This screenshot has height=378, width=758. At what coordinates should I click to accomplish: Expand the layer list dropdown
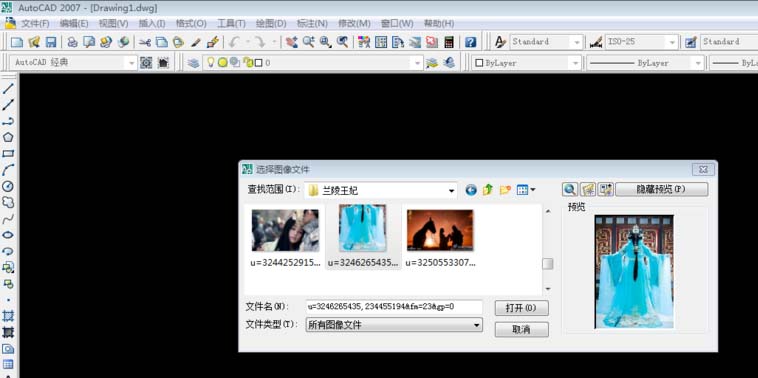pyautogui.click(x=418, y=63)
